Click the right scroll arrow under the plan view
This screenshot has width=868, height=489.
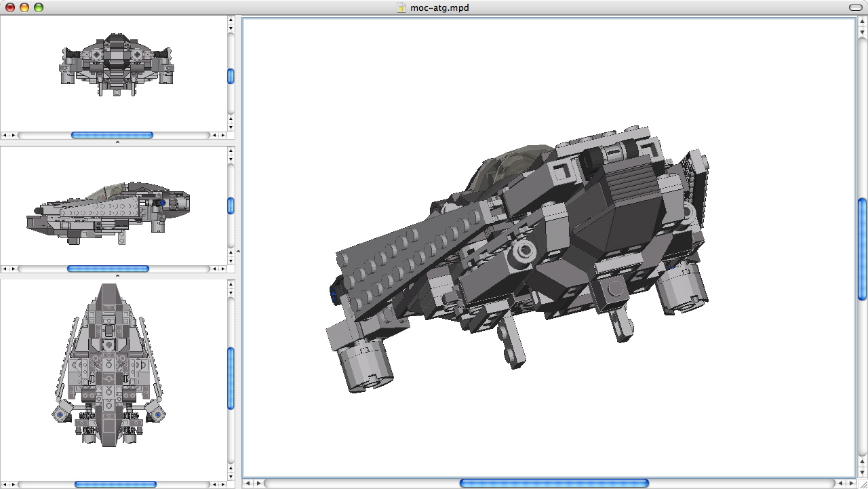(x=222, y=484)
